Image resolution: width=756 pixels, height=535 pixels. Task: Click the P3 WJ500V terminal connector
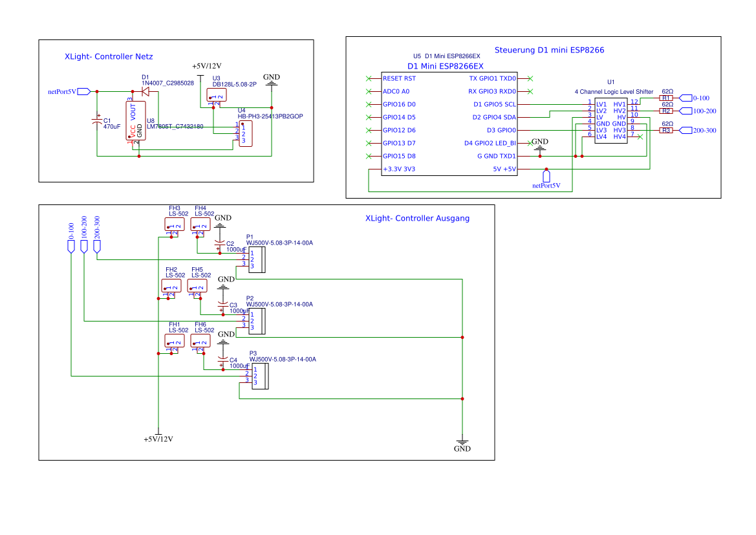(260, 377)
